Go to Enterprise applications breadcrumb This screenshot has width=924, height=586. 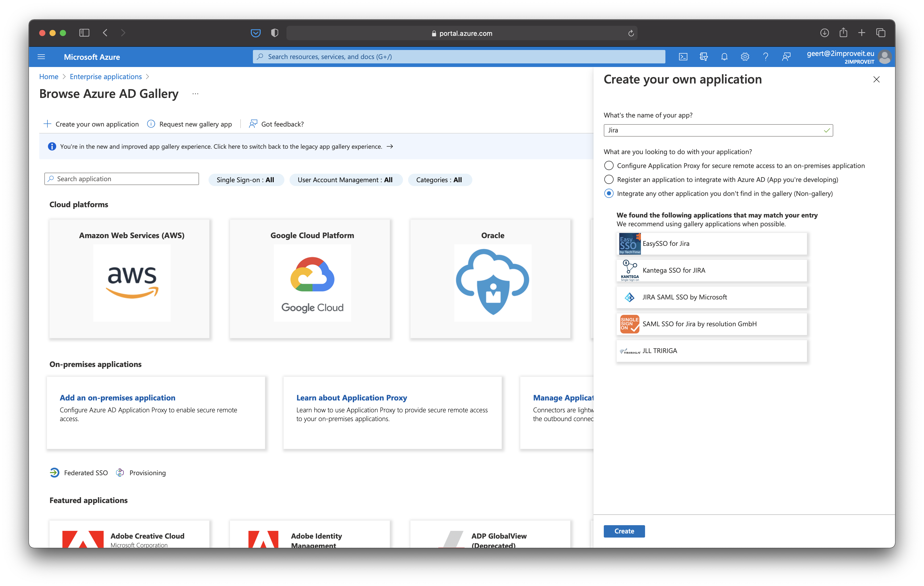(105, 77)
